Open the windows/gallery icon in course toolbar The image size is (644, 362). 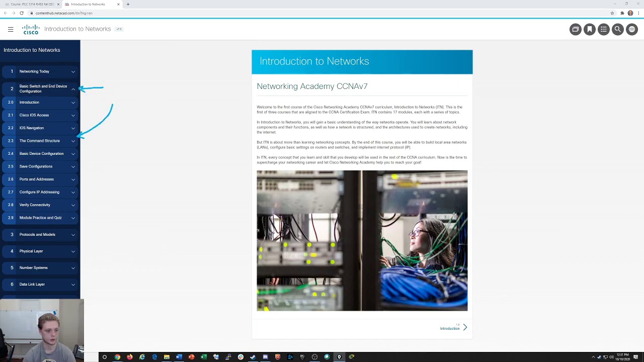pyautogui.click(x=575, y=29)
